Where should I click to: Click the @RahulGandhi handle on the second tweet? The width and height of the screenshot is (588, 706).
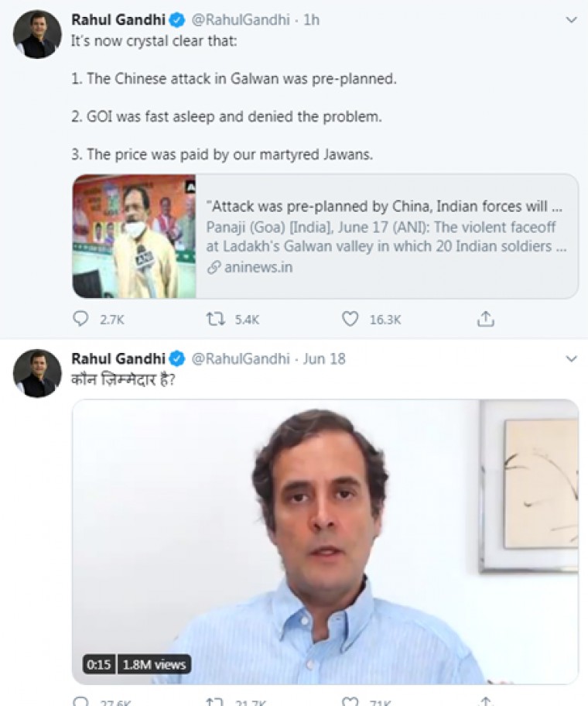[240, 358]
